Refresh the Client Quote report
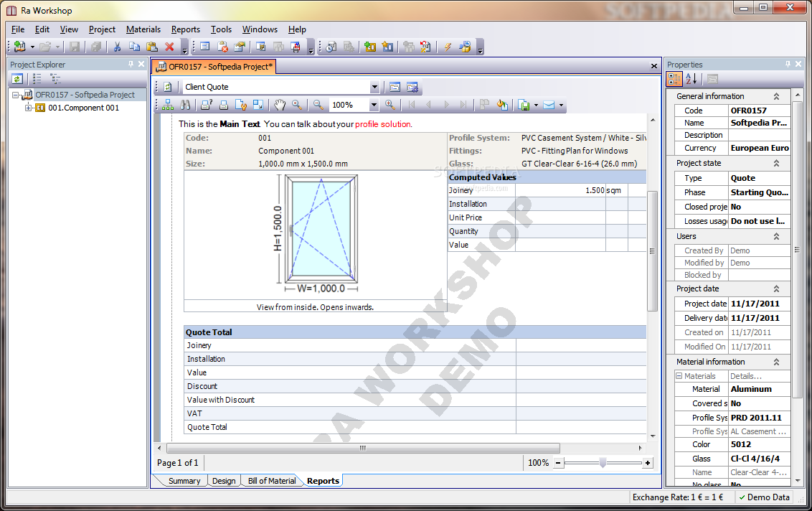The image size is (812, 511). (168, 87)
